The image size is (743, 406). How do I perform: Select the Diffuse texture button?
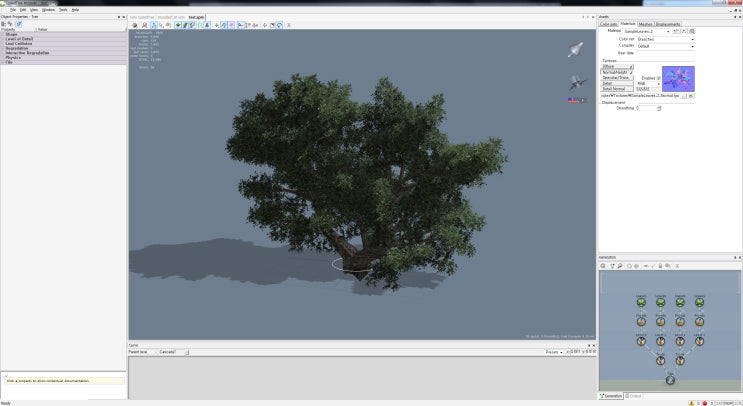tap(616, 66)
